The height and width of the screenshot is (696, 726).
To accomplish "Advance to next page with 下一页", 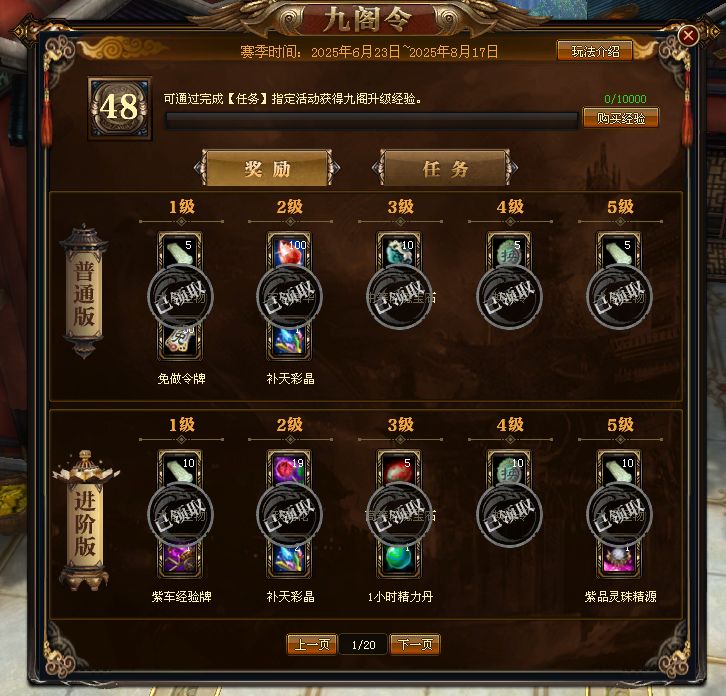I will click(415, 644).
